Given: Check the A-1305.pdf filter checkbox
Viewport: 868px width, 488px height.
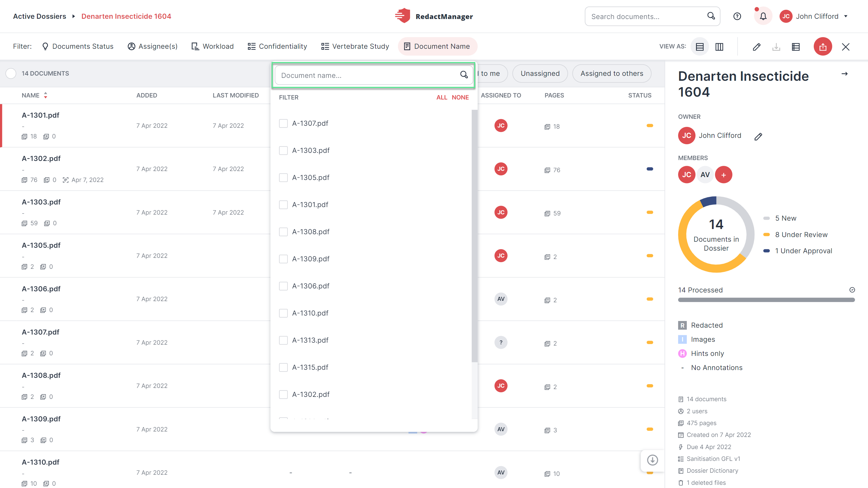Looking at the screenshot, I should [x=283, y=177].
